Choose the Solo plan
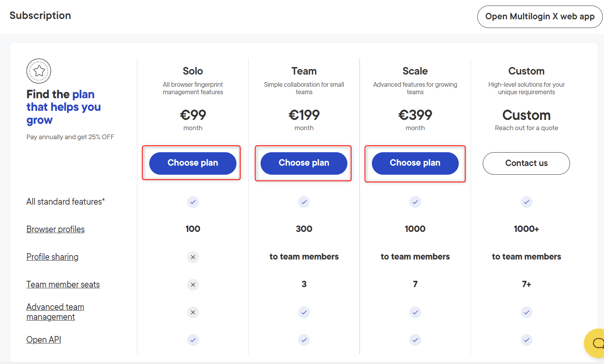Image resolution: width=604 pixels, height=364 pixels. tap(193, 163)
